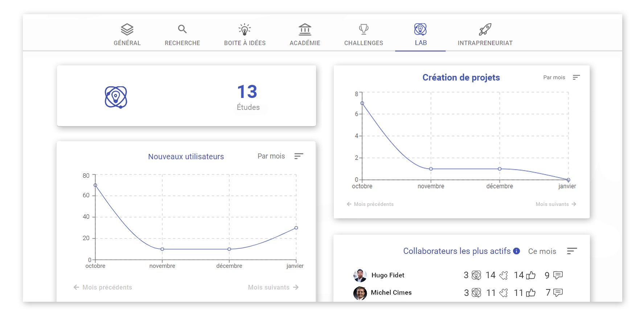
Task: Click the info icon beside Collaborateurs les plus actifs
Action: (x=517, y=251)
